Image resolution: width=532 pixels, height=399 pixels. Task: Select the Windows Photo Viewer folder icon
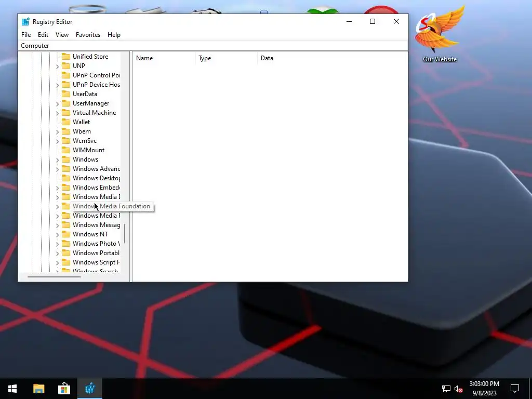click(x=66, y=244)
